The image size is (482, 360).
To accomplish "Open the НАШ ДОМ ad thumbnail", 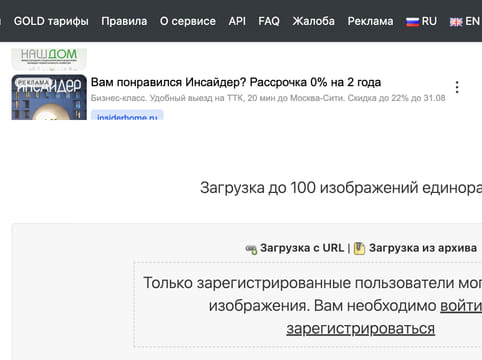I will (49, 59).
